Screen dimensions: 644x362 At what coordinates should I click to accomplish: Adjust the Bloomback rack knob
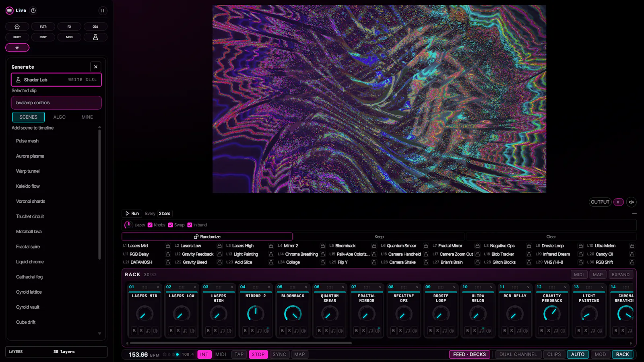[293, 313]
